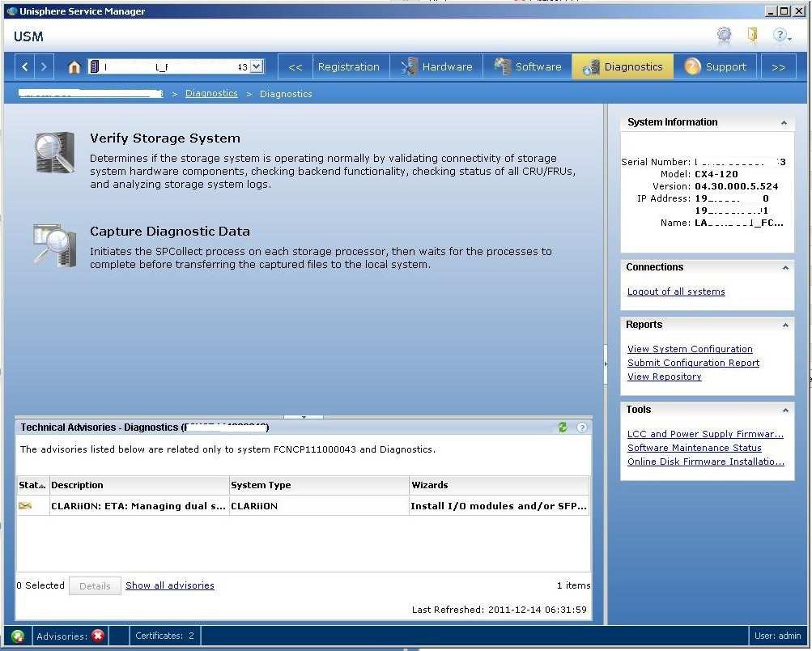The image size is (812, 651).
Task: Click Submit Configuration Report link
Action: tap(694, 363)
